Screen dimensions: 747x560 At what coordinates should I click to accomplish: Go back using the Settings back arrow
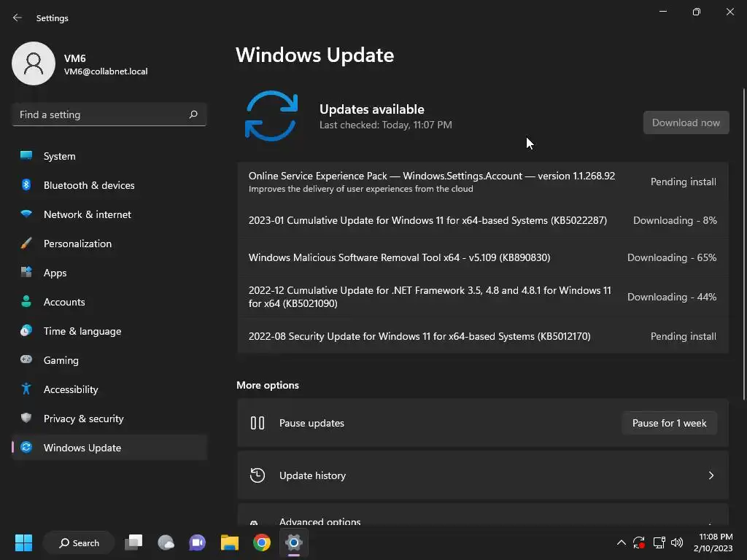(18, 17)
